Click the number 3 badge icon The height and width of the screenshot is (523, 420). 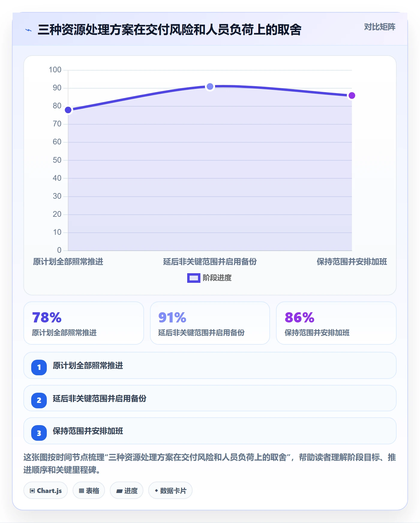tap(39, 433)
